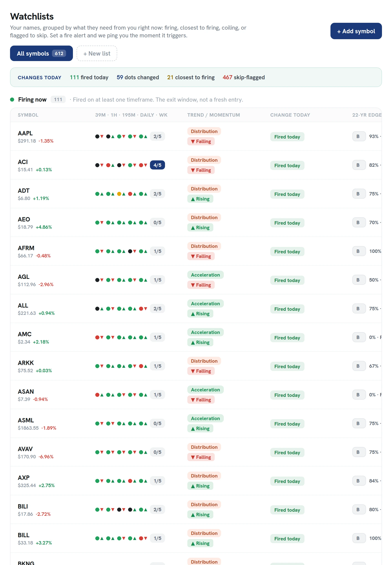Click the SYMBOL column header
Image resolution: width=392 pixels, height=565 pixels.
point(28,115)
